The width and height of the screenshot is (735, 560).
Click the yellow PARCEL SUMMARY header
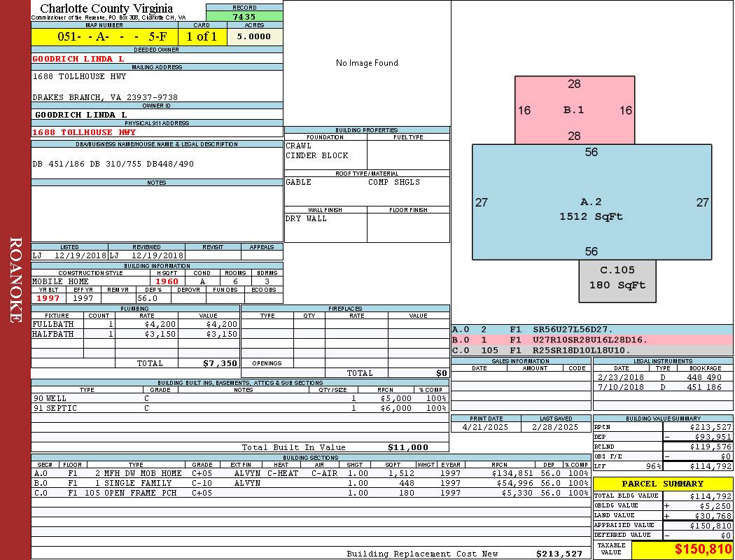pyautogui.click(x=662, y=484)
